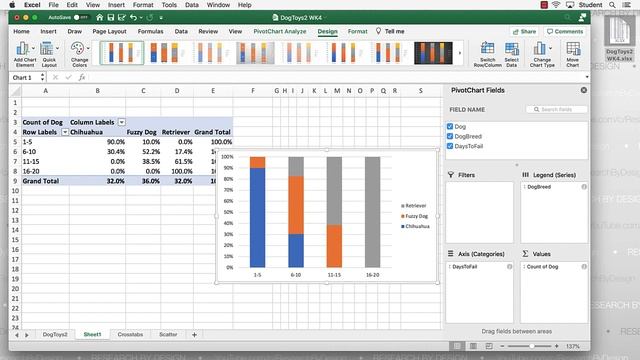Click the search fields input box

coord(557,109)
